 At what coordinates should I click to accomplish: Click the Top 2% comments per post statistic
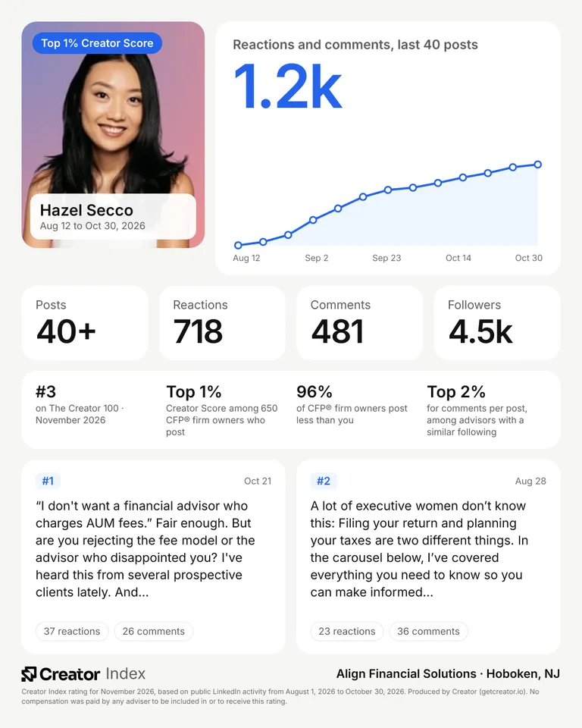pos(477,410)
